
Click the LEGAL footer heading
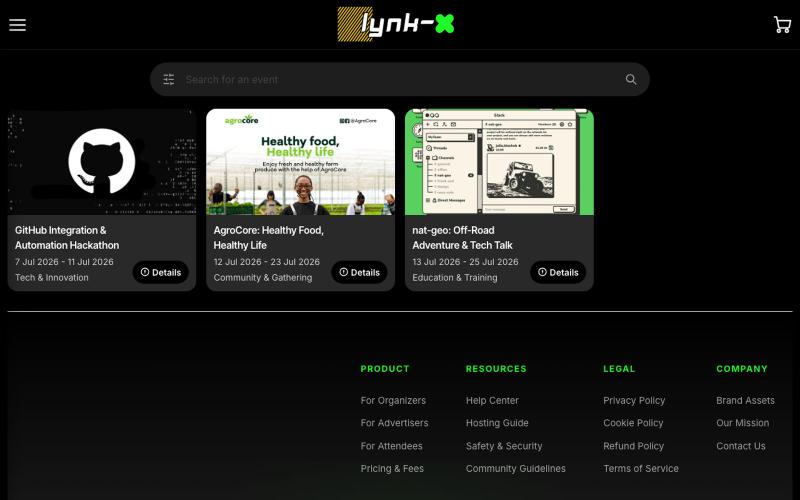(619, 369)
